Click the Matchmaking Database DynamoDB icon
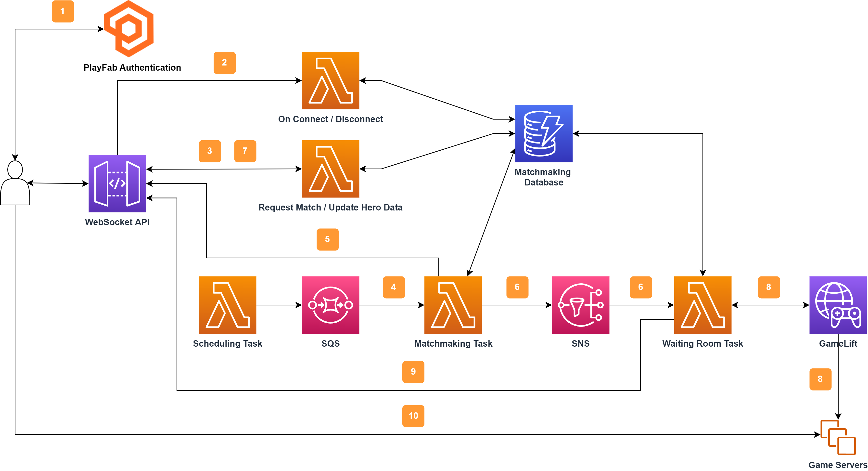 click(x=544, y=133)
